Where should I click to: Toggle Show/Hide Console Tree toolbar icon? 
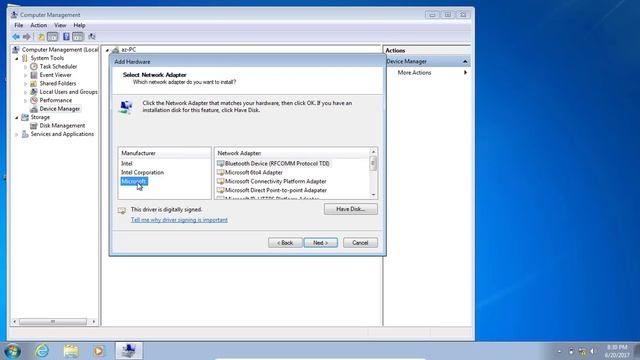coord(53,37)
